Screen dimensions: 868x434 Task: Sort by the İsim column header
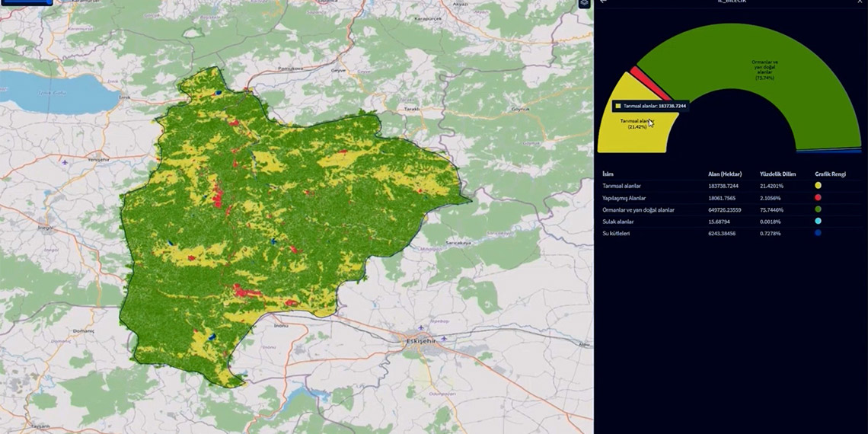608,174
